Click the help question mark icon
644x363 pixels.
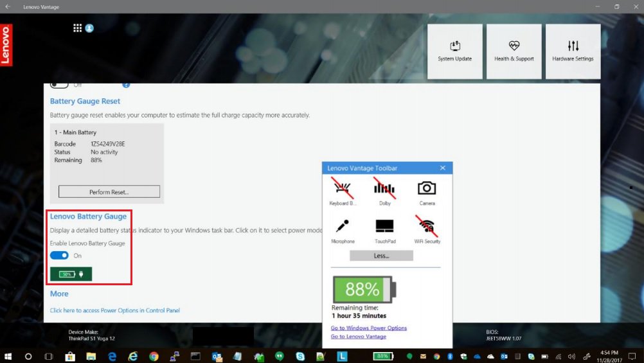(126, 85)
